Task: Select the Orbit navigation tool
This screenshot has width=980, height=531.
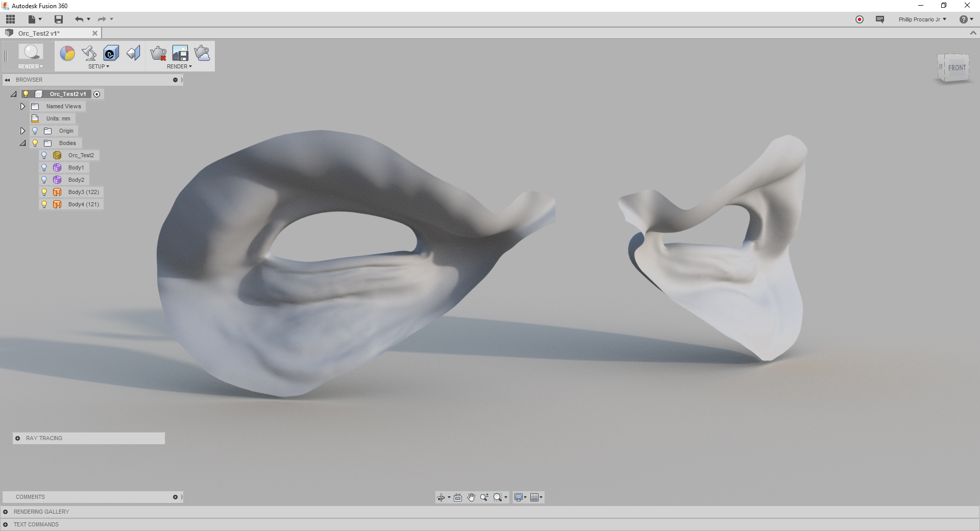Action: (441, 497)
